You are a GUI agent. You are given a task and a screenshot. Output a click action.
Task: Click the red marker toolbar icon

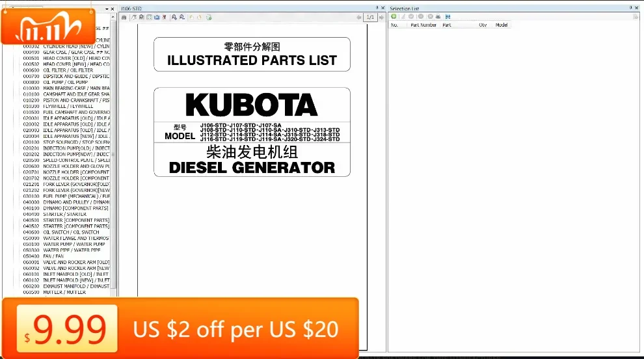tap(165, 18)
